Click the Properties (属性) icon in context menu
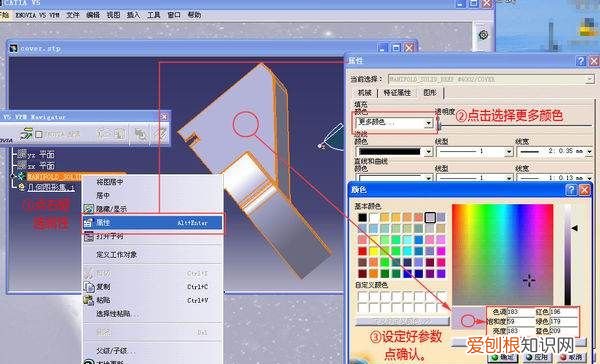 (88, 222)
